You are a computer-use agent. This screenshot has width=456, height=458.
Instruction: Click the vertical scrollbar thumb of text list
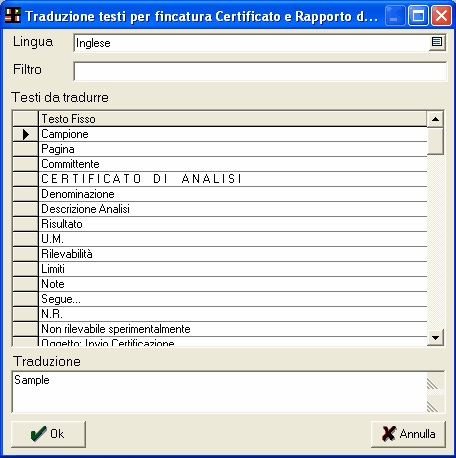(435, 141)
